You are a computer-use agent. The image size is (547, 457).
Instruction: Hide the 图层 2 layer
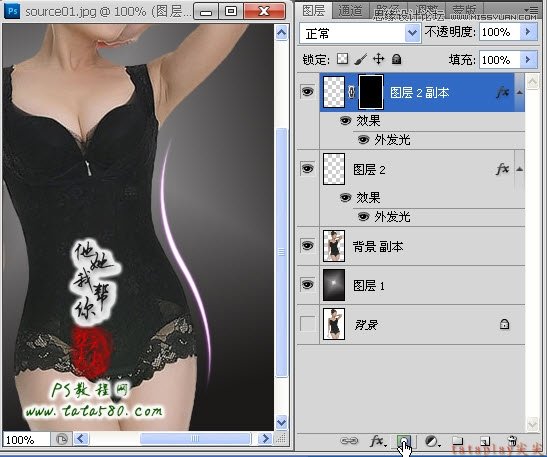tap(307, 169)
